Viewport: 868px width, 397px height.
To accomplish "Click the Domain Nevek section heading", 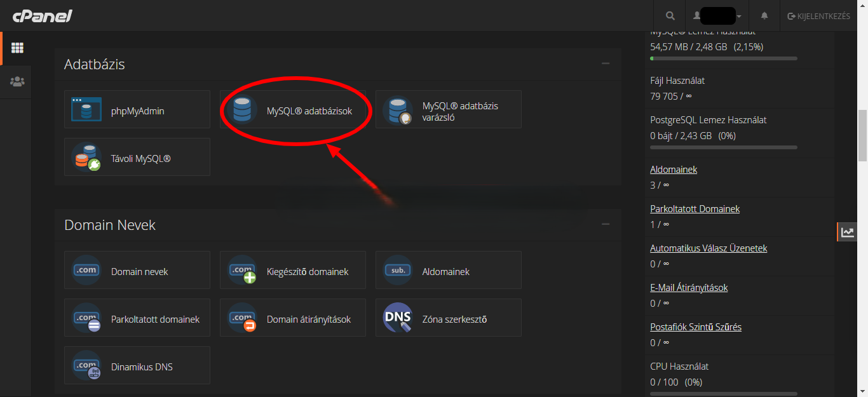I will point(110,225).
